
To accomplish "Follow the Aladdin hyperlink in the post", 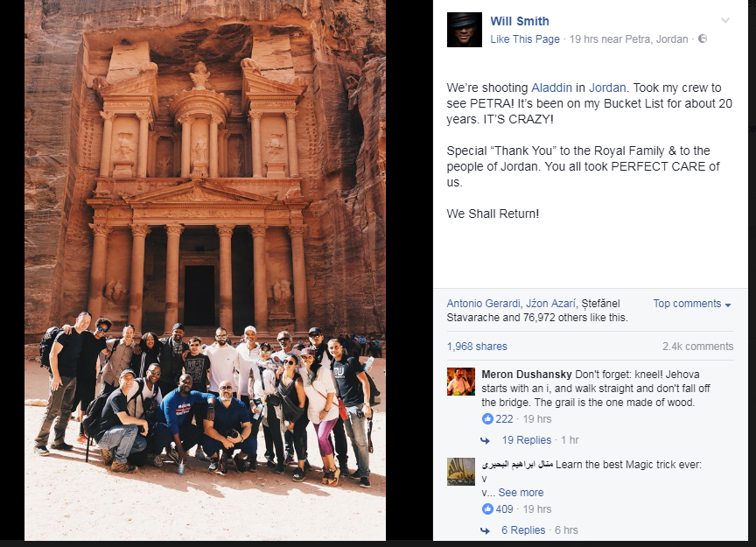I will 551,88.
